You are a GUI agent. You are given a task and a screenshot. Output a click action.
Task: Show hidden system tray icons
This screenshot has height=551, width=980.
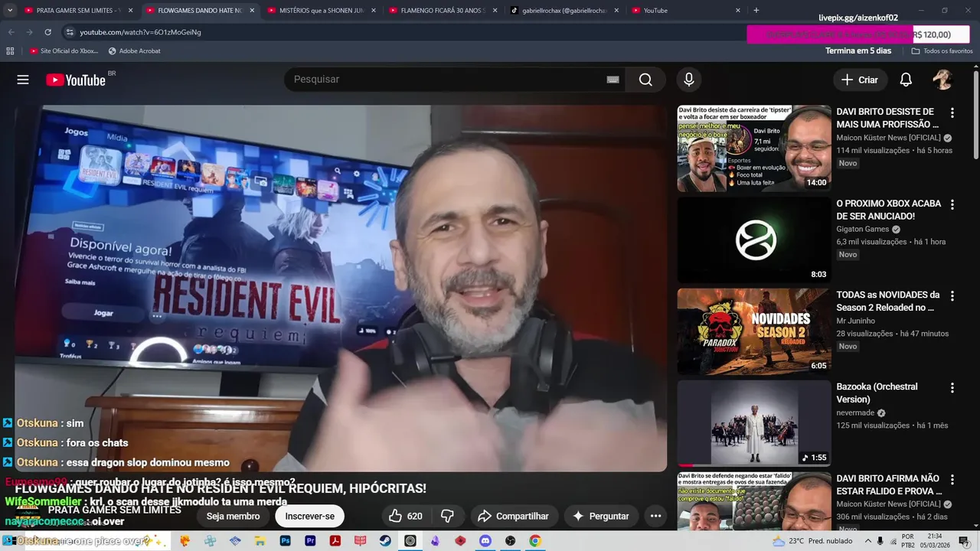click(867, 541)
